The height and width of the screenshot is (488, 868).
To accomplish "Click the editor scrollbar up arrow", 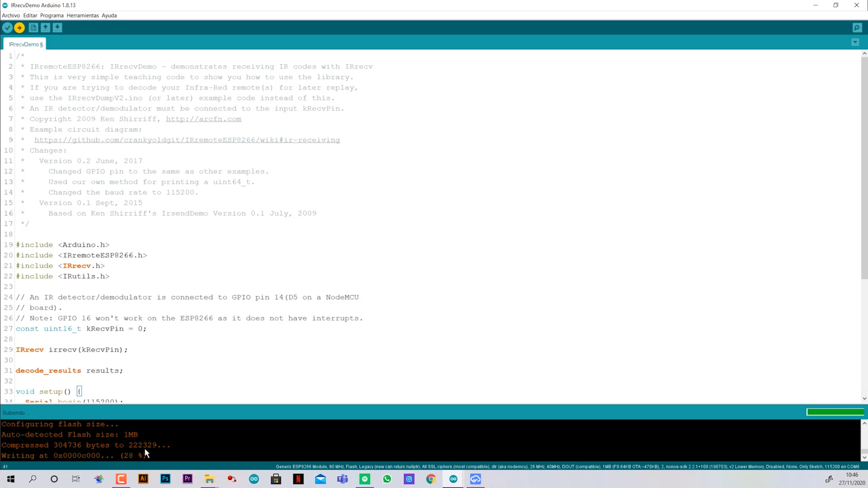I will tap(864, 54).
